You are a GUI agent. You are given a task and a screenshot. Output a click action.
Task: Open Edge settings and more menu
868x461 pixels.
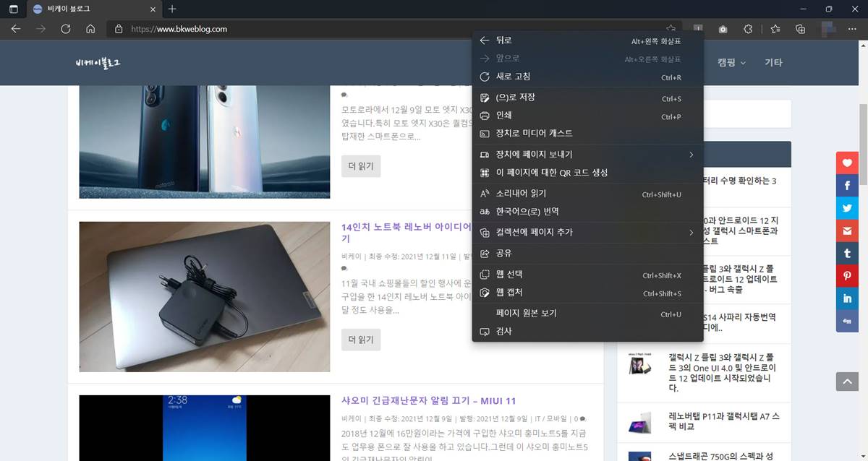(x=852, y=29)
